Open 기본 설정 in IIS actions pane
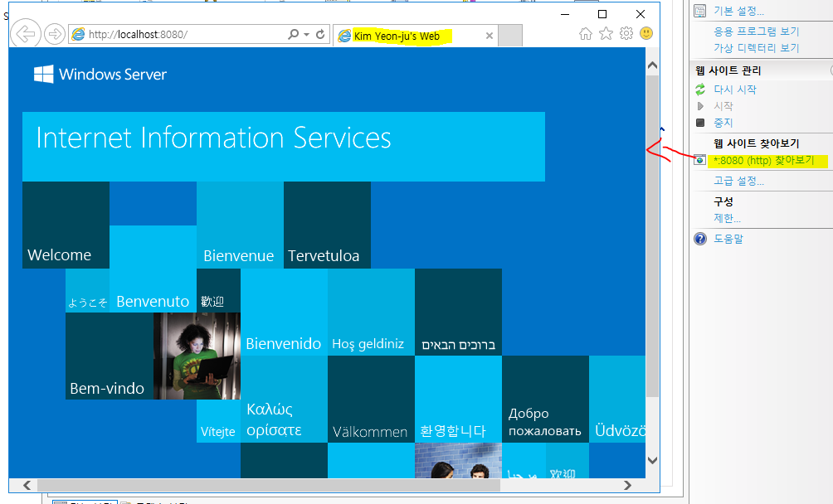Image resolution: width=833 pixels, height=504 pixels. click(x=738, y=11)
